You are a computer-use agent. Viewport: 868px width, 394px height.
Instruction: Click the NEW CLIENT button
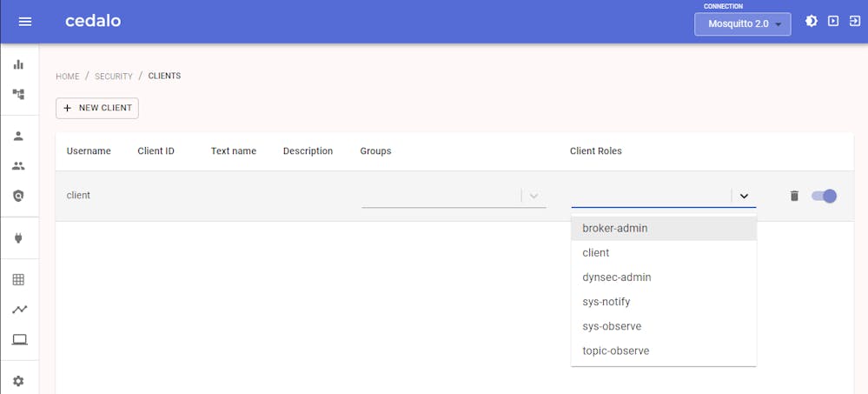(97, 108)
